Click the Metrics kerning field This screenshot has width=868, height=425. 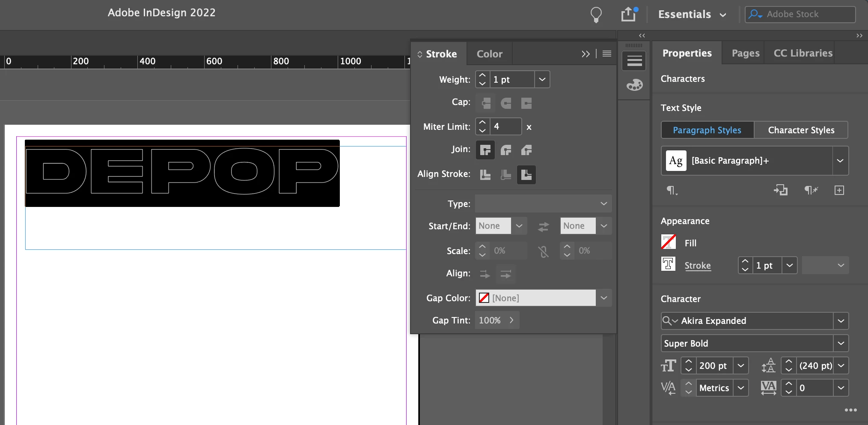(714, 388)
